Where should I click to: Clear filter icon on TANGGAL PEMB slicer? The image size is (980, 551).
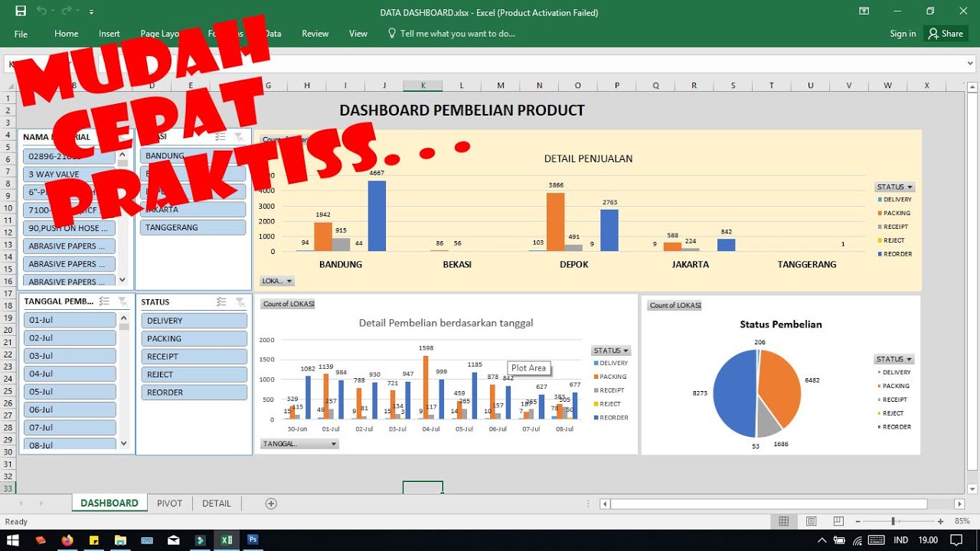tap(122, 302)
